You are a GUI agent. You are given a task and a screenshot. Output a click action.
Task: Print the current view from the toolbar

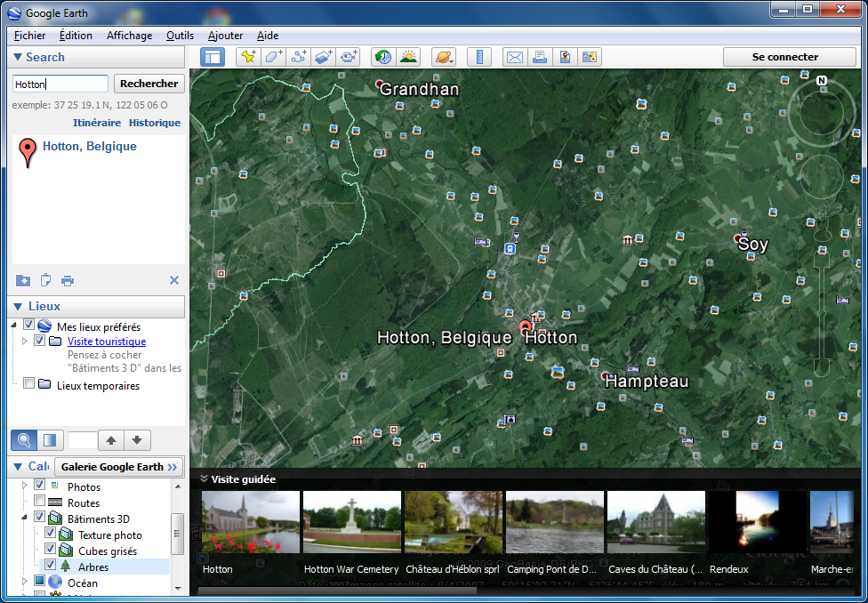click(540, 57)
